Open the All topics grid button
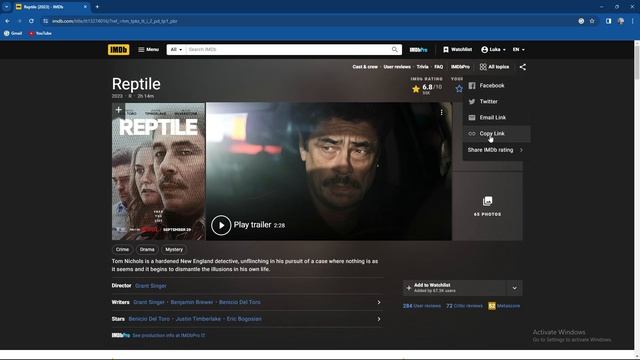Viewport: 640px width, 360px height. (494, 67)
